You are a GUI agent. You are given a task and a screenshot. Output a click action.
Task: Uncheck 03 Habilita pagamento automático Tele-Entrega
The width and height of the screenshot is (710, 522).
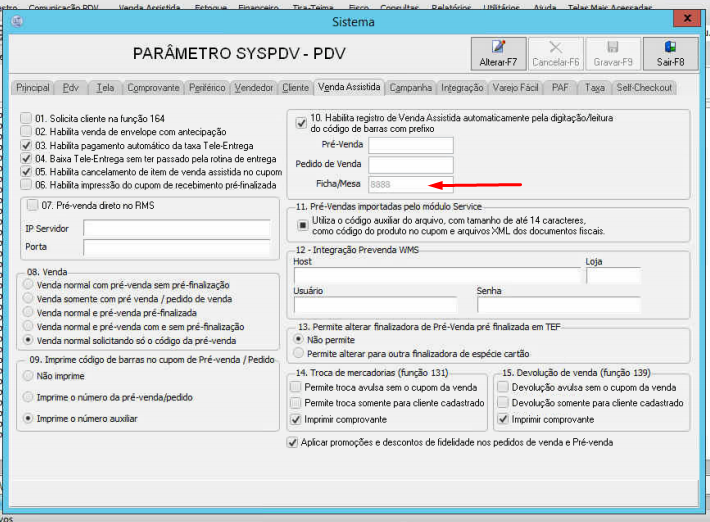[x=27, y=145]
